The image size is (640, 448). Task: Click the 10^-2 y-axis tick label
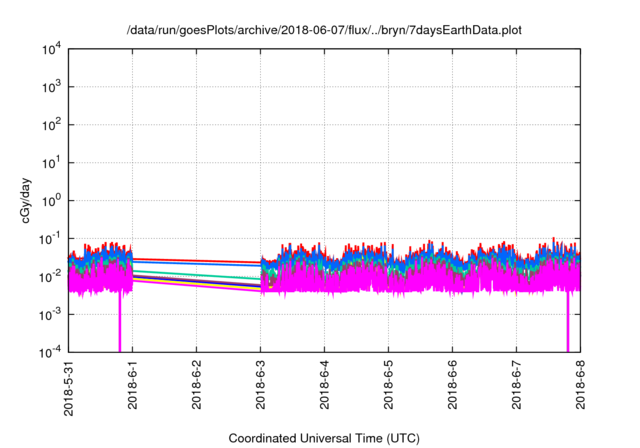click(50, 277)
